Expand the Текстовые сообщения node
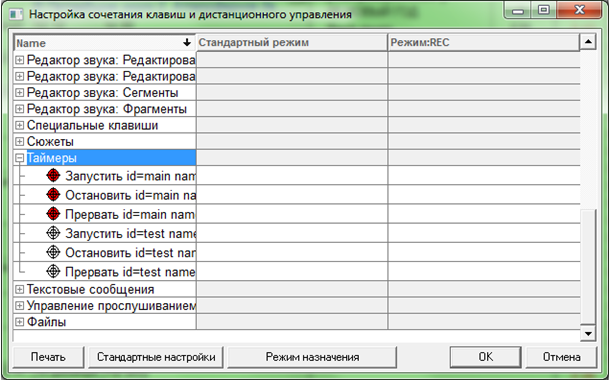 pos(19,289)
